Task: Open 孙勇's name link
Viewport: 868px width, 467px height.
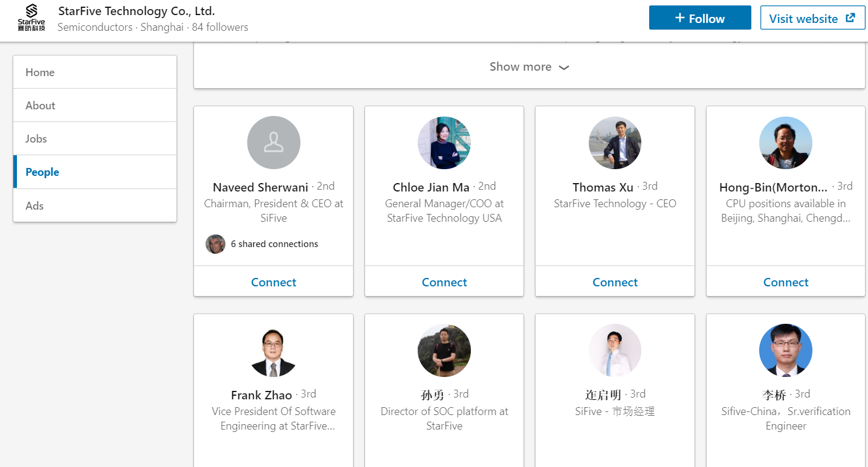Action: [x=432, y=395]
